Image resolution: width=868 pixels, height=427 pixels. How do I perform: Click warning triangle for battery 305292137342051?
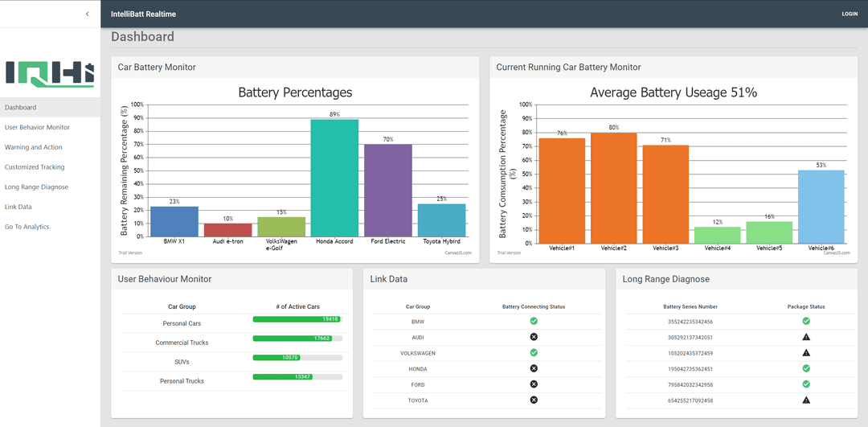[x=806, y=337]
